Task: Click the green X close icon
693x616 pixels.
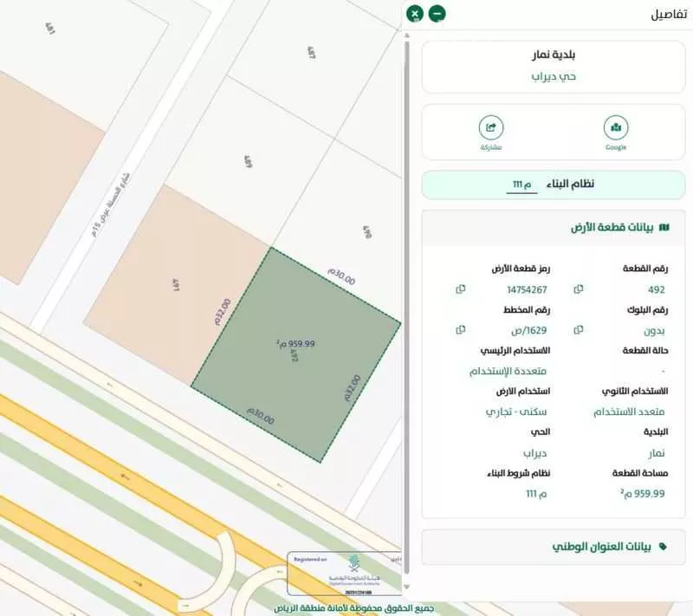Action: pyautogui.click(x=413, y=13)
